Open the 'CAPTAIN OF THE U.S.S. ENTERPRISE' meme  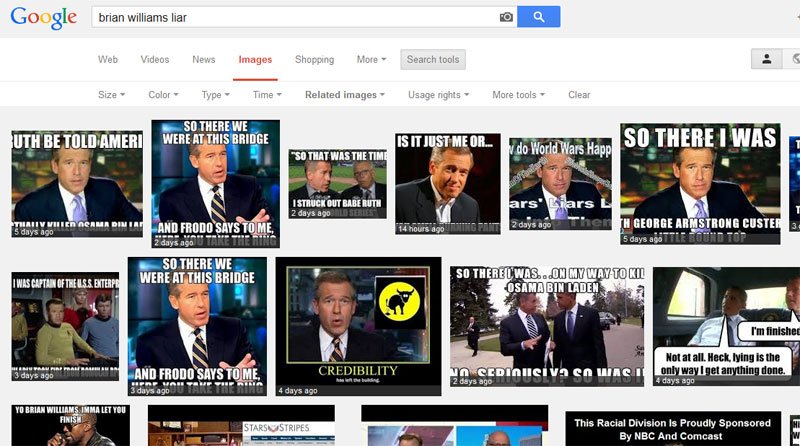[x=65, y=326]
